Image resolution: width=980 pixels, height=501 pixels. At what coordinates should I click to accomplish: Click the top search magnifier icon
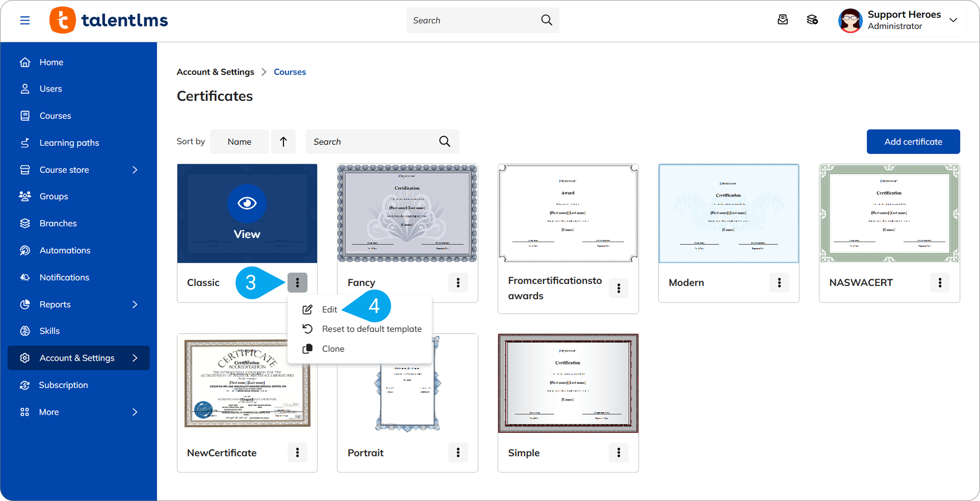[x=547, y=20]
